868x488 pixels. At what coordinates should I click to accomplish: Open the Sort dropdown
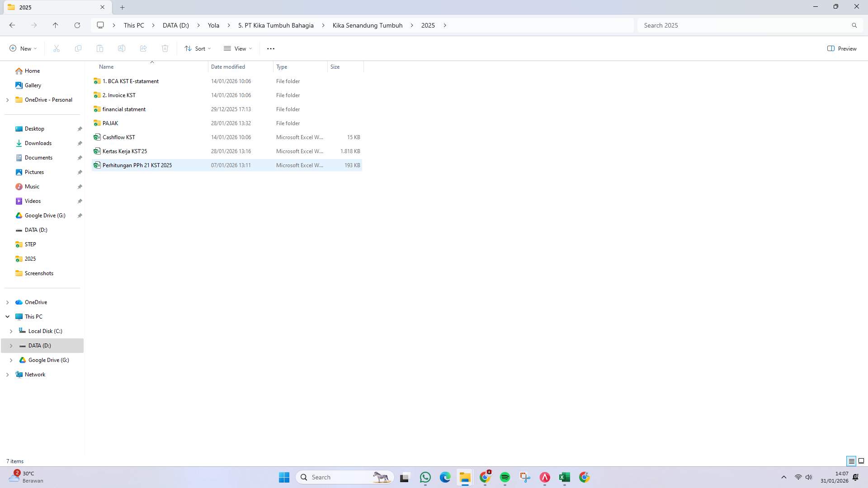(198, 48)
